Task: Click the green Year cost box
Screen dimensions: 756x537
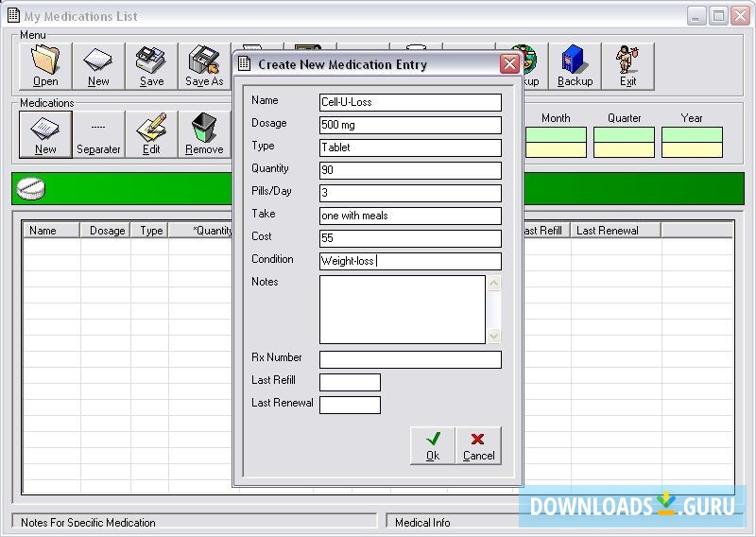Action: pos(692,134)
